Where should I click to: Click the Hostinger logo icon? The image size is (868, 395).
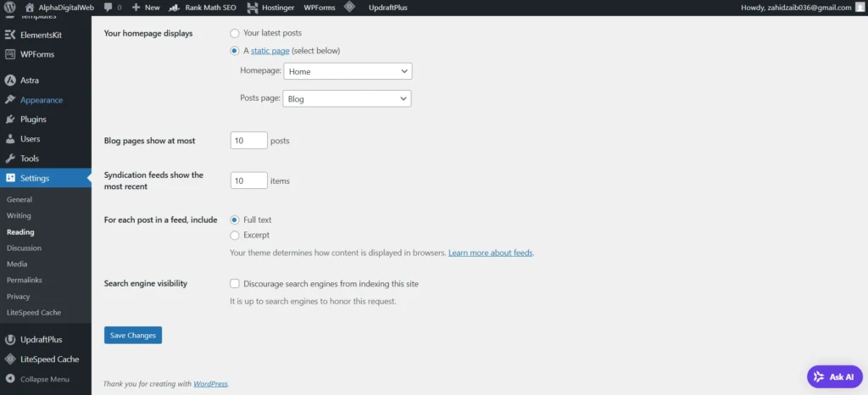click(253, 8)
